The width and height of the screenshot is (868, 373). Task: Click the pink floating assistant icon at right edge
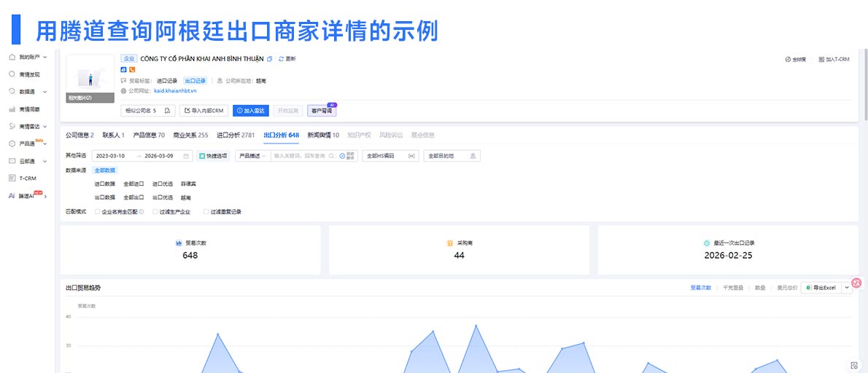856,283
